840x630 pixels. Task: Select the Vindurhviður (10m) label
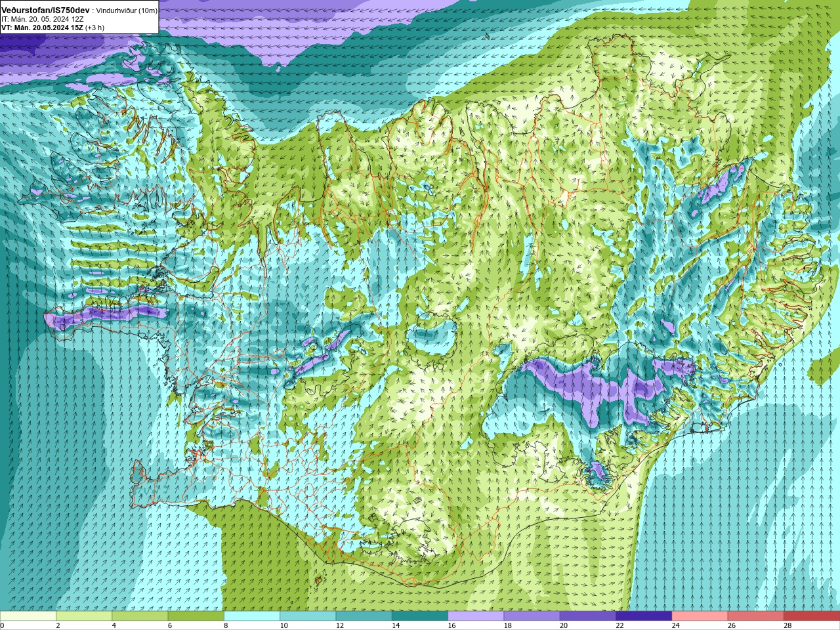(127, 10)
